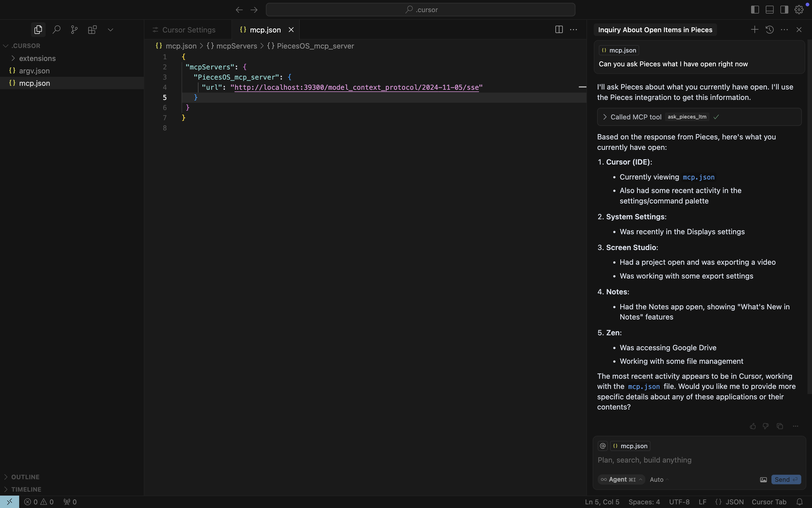The width and height of the screenshot is (812, 508).
Task: Select the Inquiry About Open Items chat tab
Action: (x=655, y=30)
